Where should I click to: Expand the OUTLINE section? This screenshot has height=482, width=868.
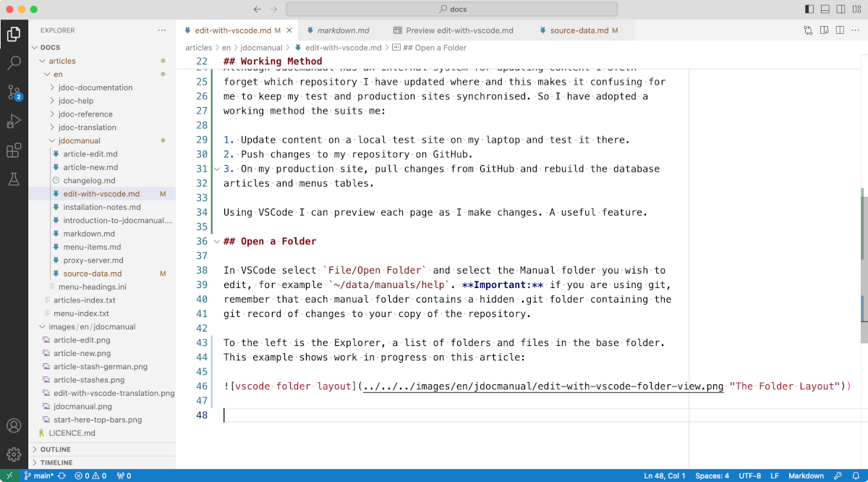(x=55, y=449)
